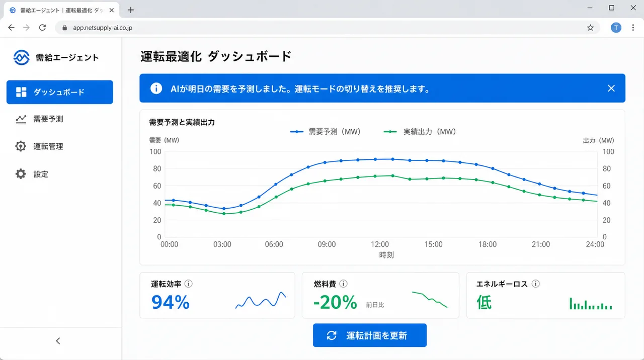Reload the page with the refresh icon

[x=42, y=28]
